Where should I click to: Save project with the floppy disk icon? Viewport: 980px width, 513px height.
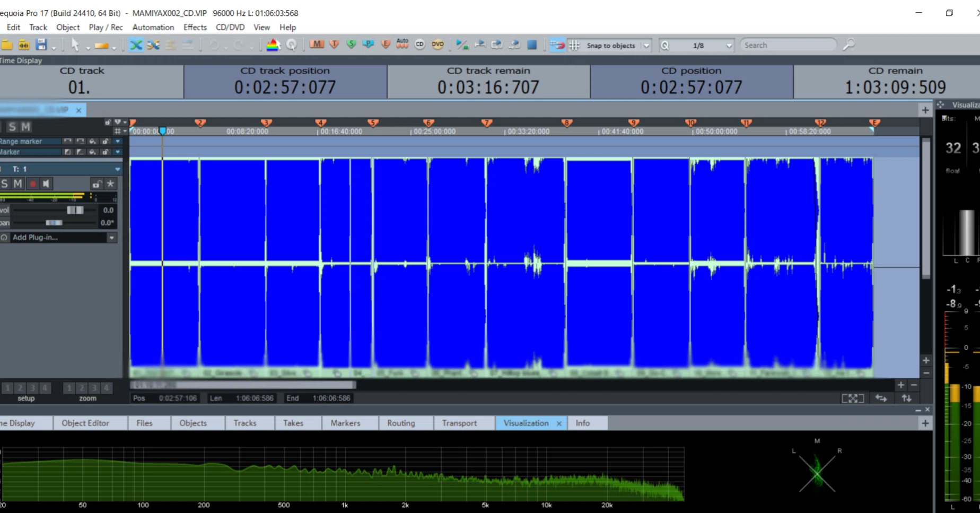point(41,45)
